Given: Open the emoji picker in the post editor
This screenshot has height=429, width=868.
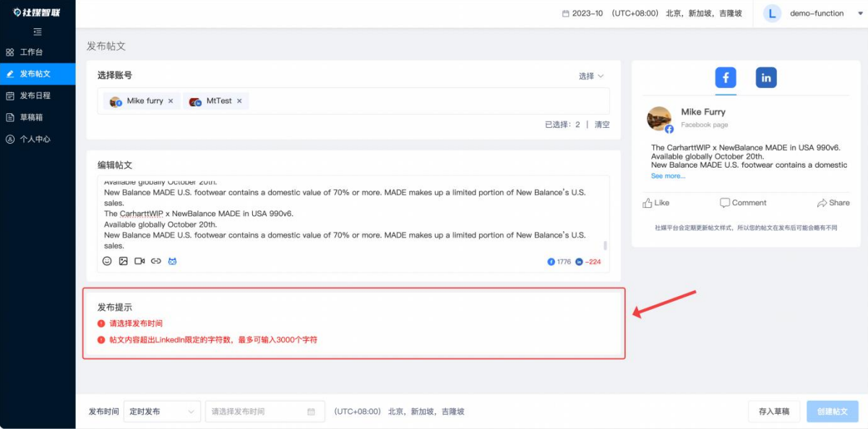Looking at the screenshot, I should (x=106, y=261).
